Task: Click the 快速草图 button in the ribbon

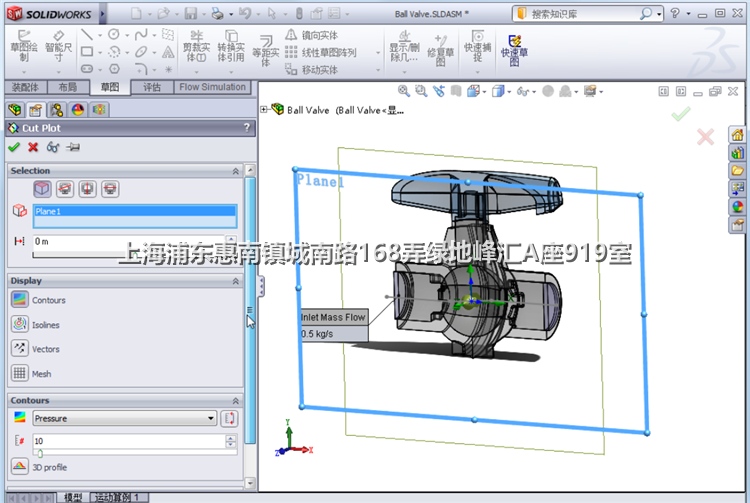Action: 515,48
